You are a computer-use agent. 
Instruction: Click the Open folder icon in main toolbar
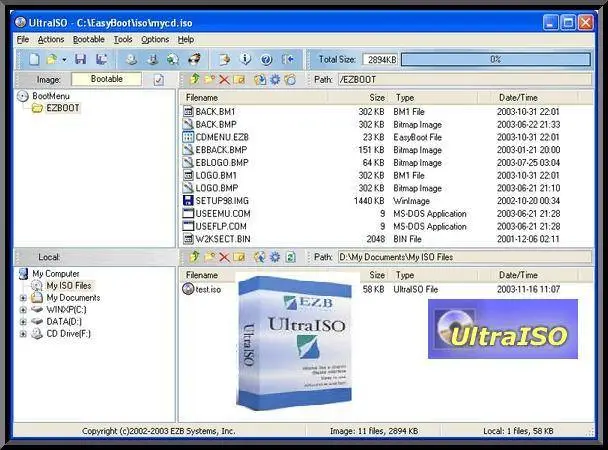pyautogui.click(x=52, y=59)
